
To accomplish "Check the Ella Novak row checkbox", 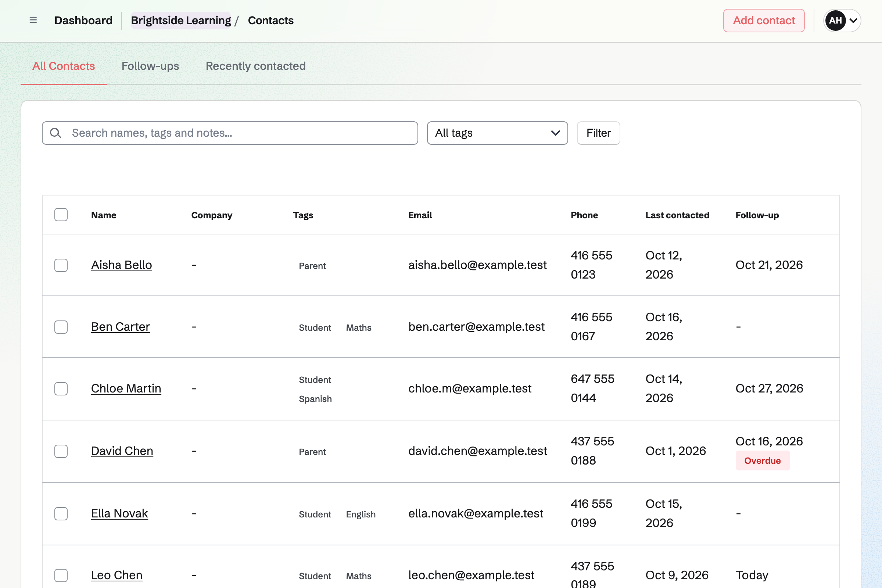I will (61, 514).
